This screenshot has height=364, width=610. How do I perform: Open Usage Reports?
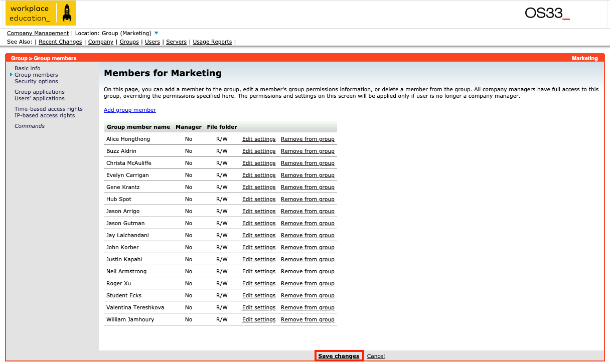212,42
